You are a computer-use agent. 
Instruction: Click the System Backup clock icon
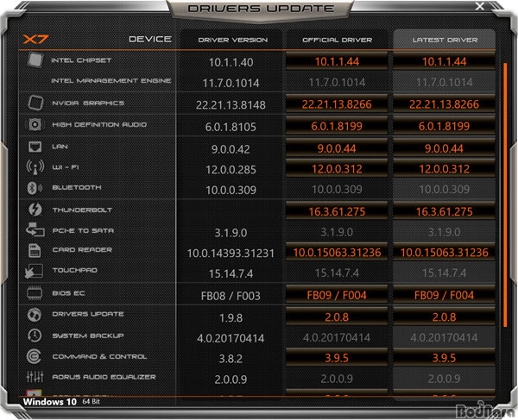[x=35, y=335]
